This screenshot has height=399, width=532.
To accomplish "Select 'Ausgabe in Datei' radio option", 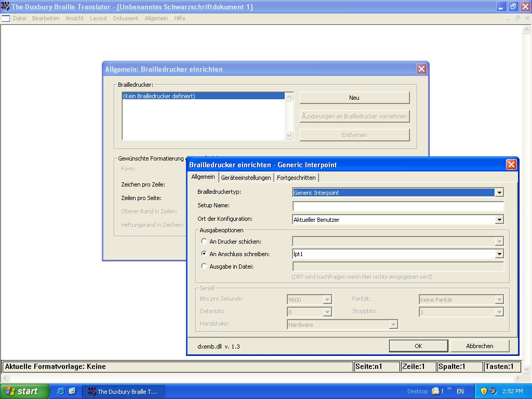I will (204, 266).
